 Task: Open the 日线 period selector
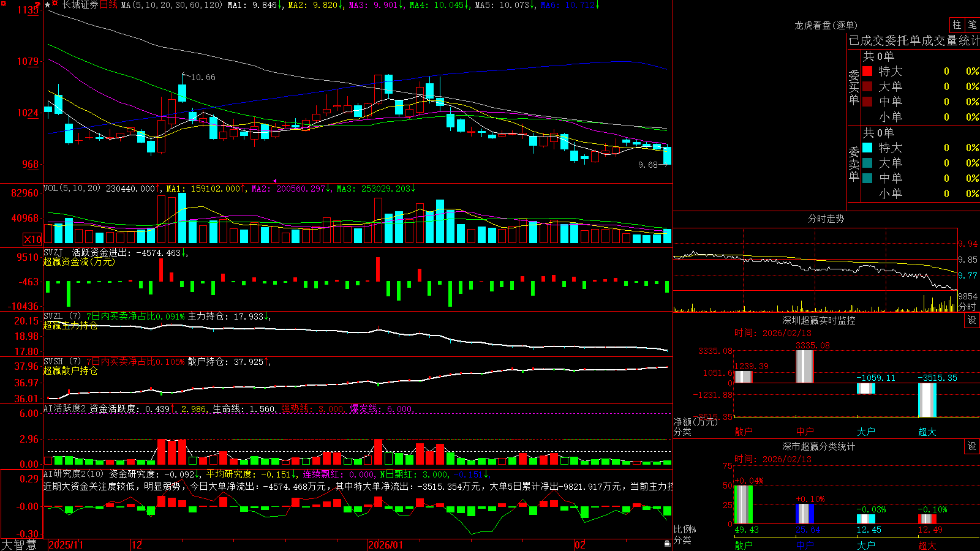click(108, 5)
